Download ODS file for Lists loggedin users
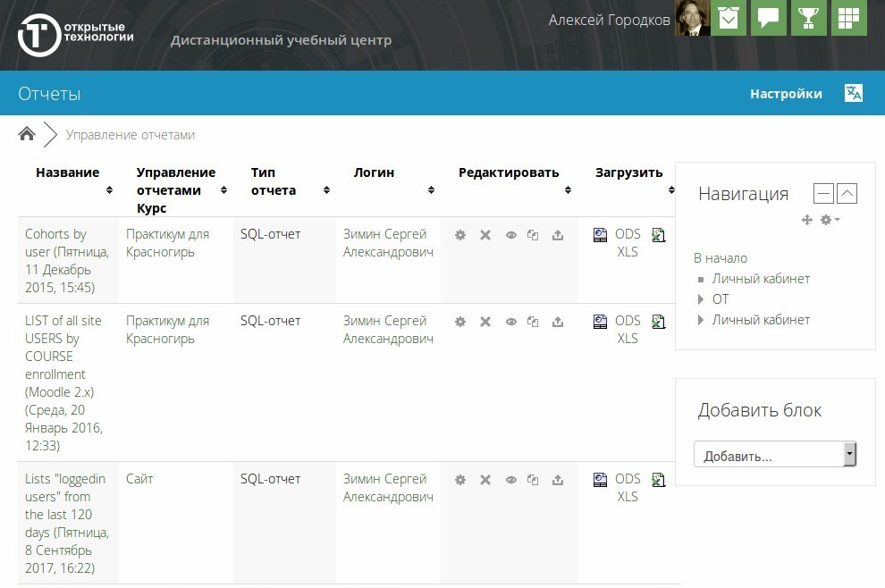Screen dimensions: 885x588 click(x=600, y=480)
